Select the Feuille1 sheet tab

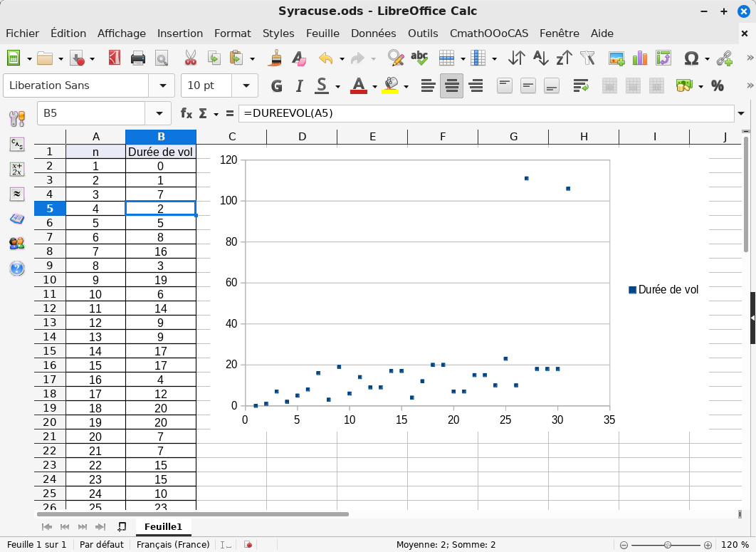[163, 526]
